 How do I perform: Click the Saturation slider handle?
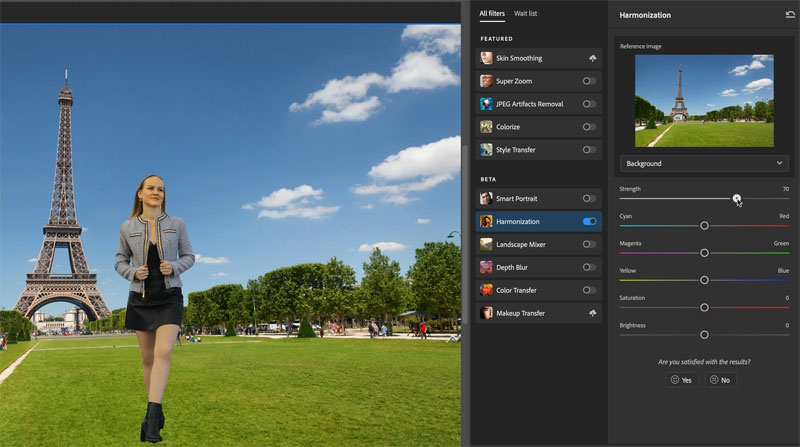pos(704,307)
